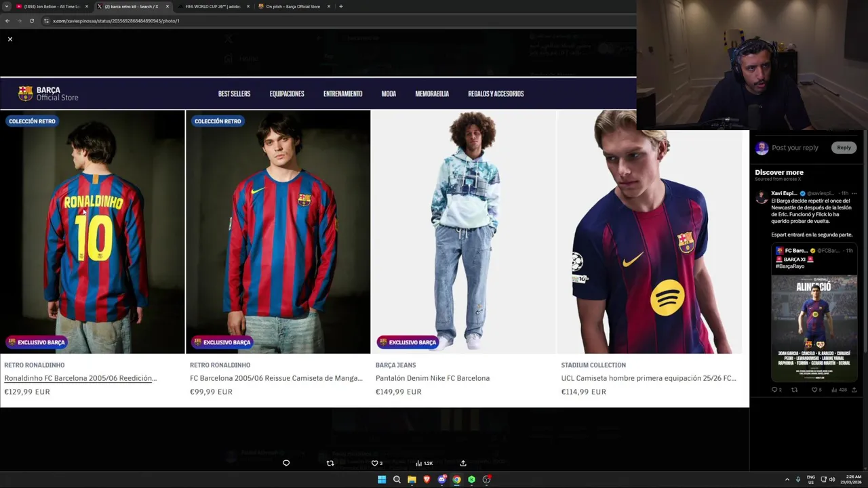Click Xavi Espi... author name in sidebar

784,194
